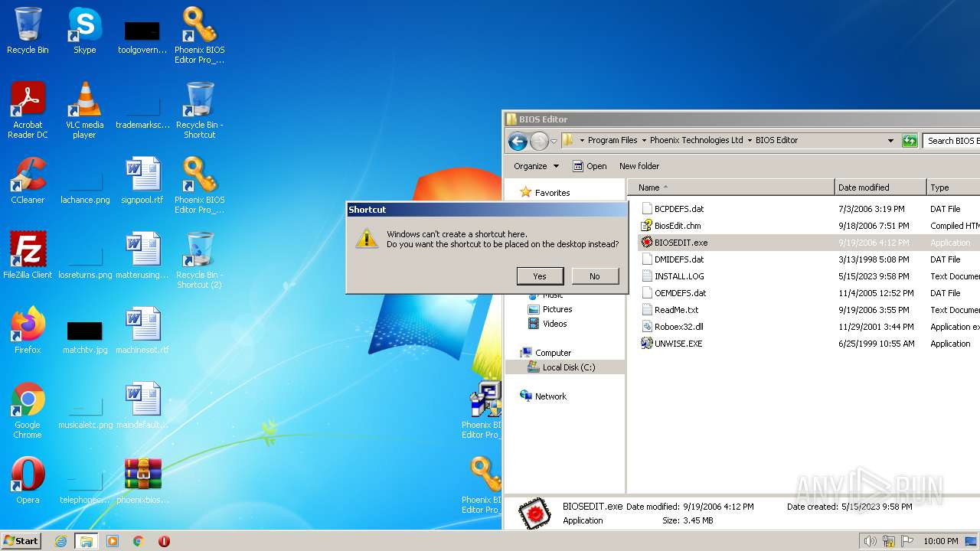Image resolution: width=980 pixels, height=551 pixels.
Task: Select machineset.rtf document on desktop
Action: click(x=142, y=331)
